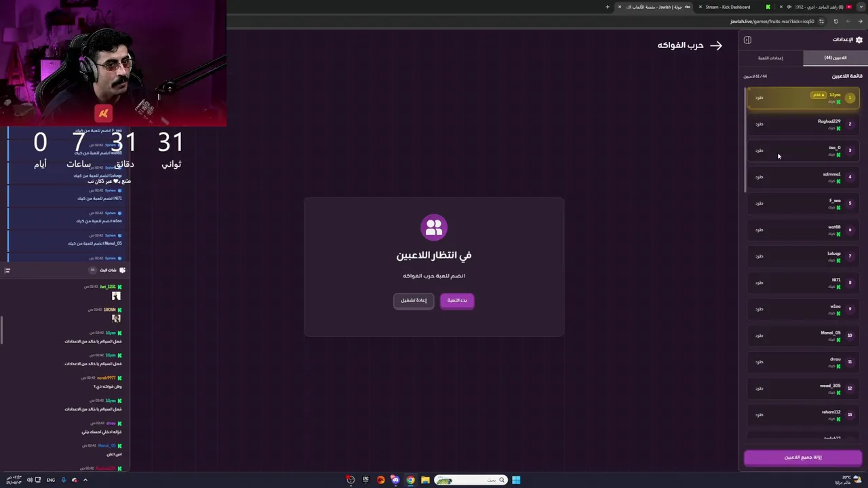Click ENG language indicator in tray

(x=51, y=480)
